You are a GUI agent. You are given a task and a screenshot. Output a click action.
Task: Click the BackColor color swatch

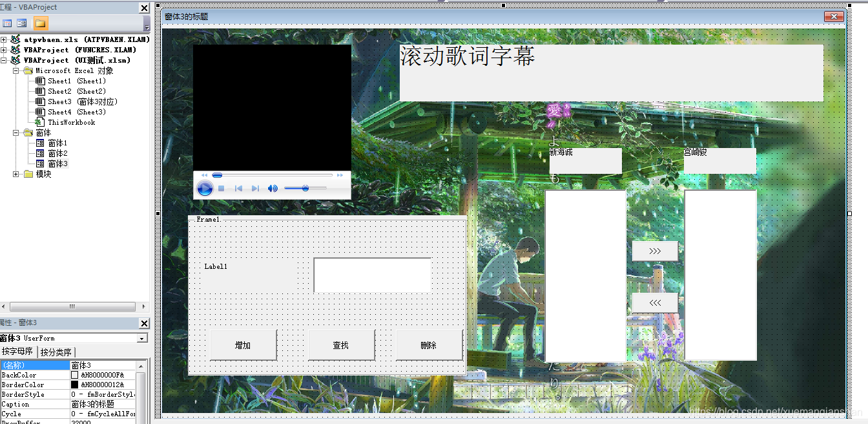pos(75,375)
